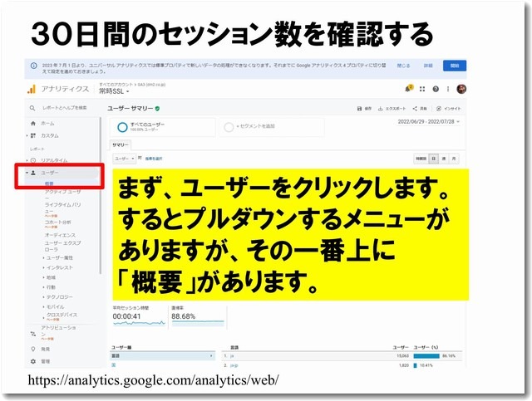532x401 pixels.
Task: Click the Custom (カスタム) dashboard icon
Action: (33, 135)
